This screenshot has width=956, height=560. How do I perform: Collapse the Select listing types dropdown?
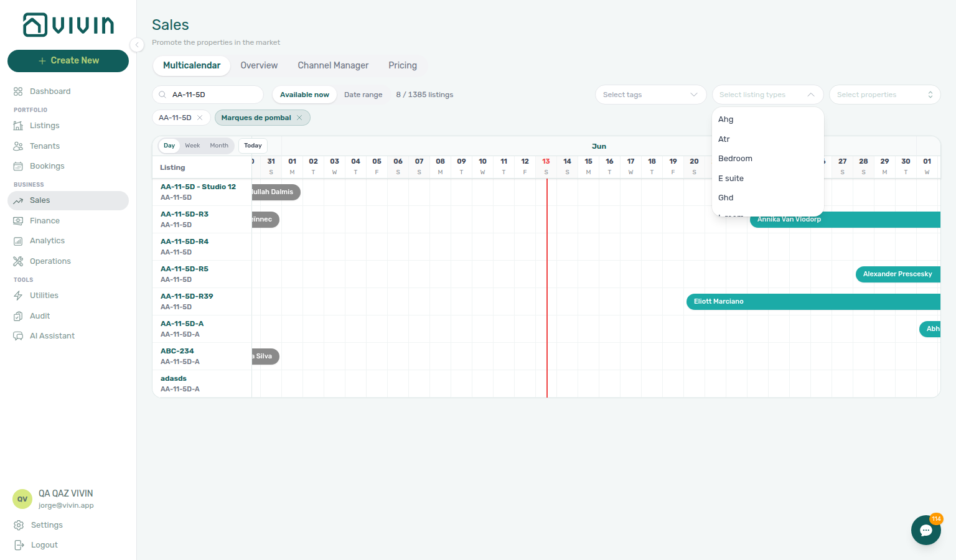click(767, 95)
